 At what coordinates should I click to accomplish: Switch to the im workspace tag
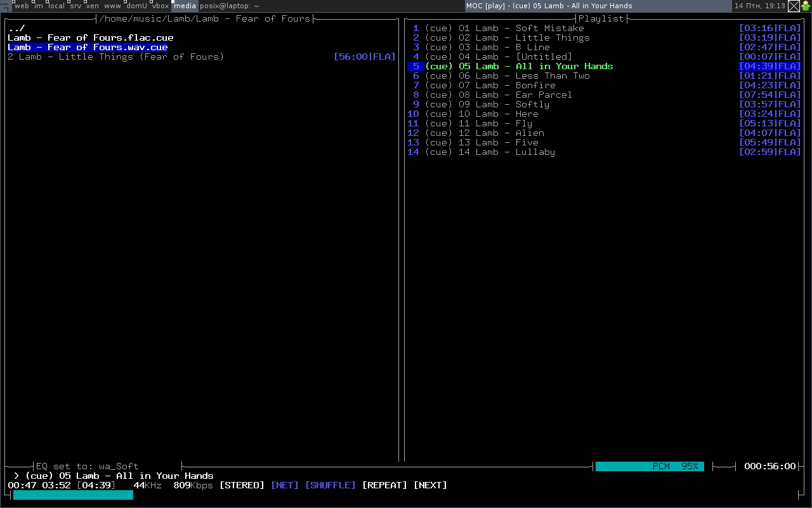39,6
